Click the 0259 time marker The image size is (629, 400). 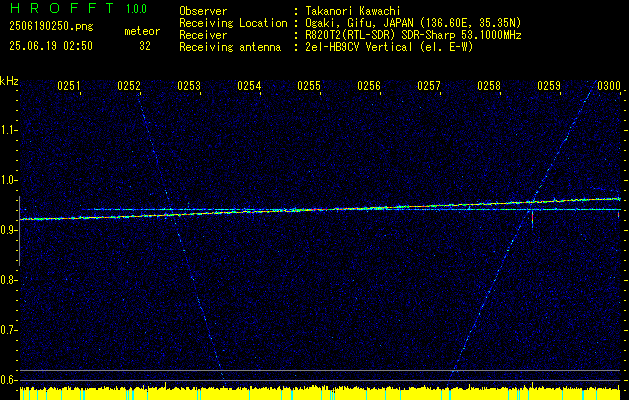coord(548,85)
